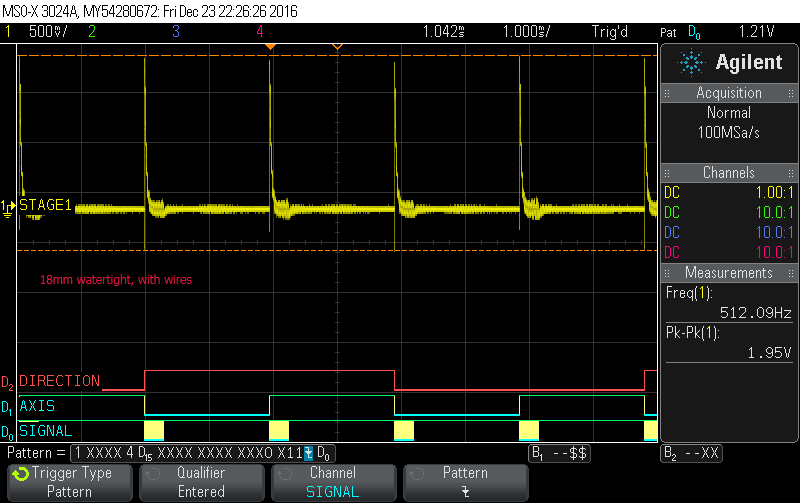Toggle channel 4 in the status bar

260,31
